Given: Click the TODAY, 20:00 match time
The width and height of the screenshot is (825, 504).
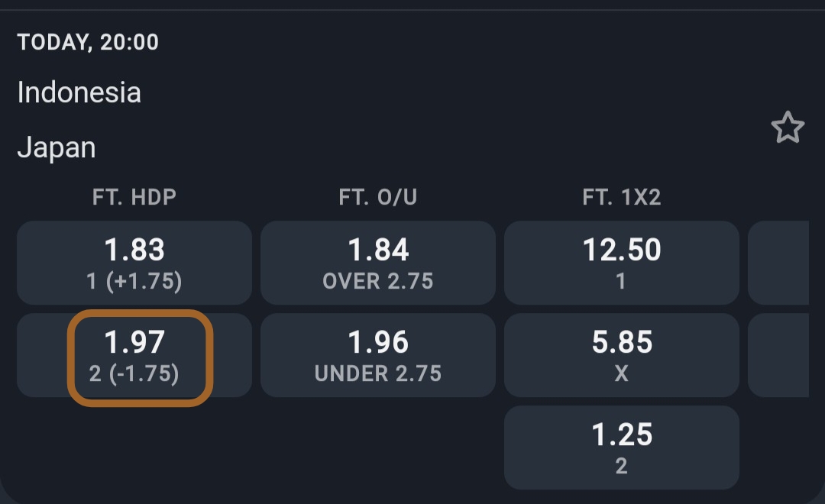Looking at the screenshot, I should (x=88, y=42).
